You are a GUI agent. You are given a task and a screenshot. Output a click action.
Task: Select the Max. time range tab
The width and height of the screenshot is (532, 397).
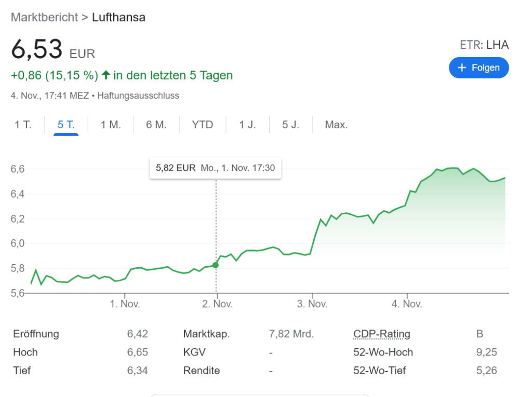[336, 125]
